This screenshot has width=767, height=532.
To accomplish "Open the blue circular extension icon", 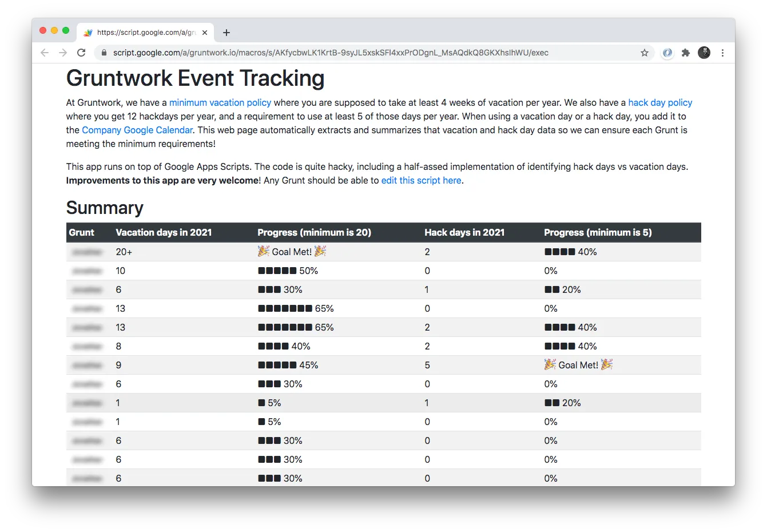I will [x=667, y=53].
